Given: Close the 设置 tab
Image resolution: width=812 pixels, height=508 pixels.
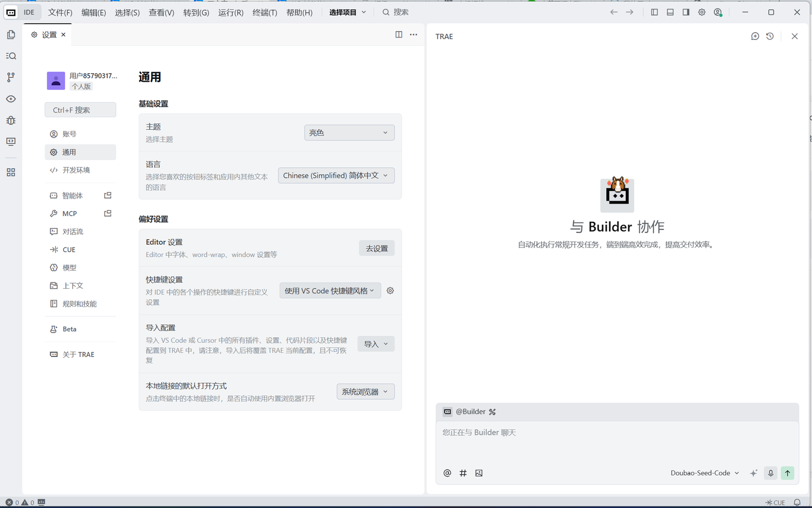Looking at the screenshot, I should (x=63, y=34).
